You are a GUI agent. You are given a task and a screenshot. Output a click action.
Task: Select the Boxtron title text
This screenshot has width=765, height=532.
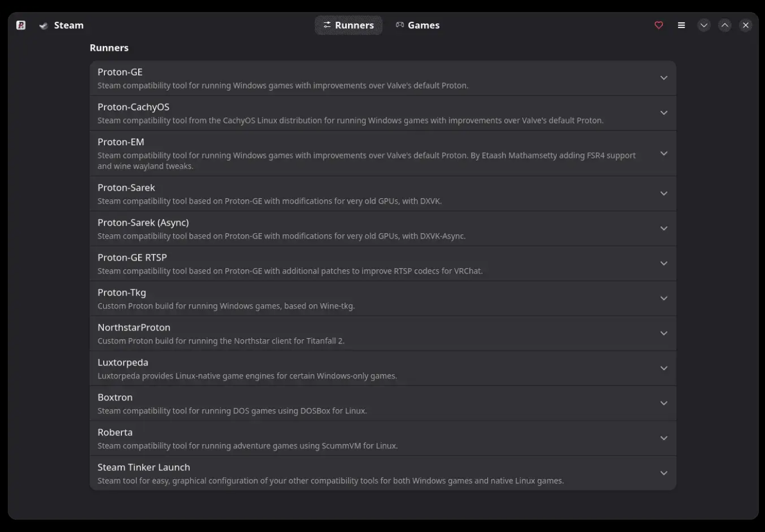(115, 398)
